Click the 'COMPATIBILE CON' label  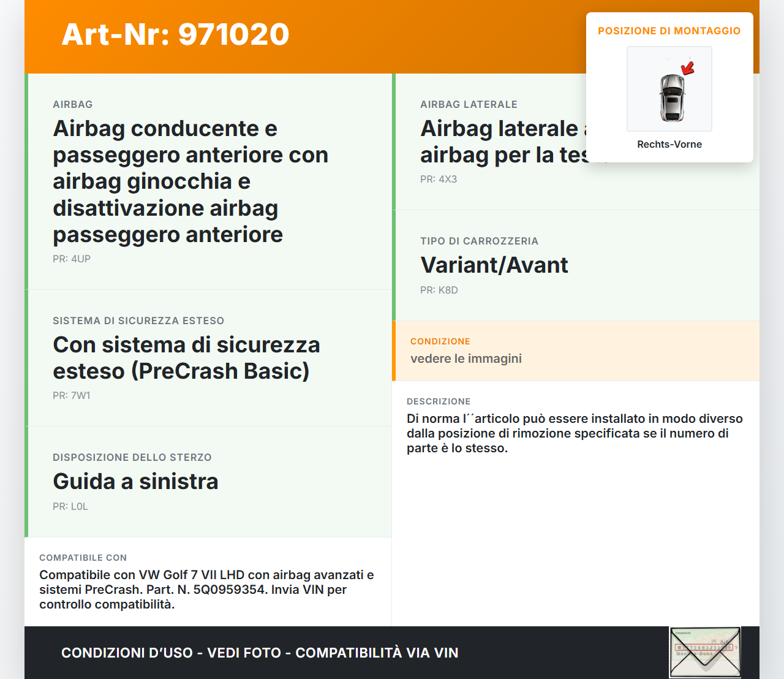click(83, 558)
